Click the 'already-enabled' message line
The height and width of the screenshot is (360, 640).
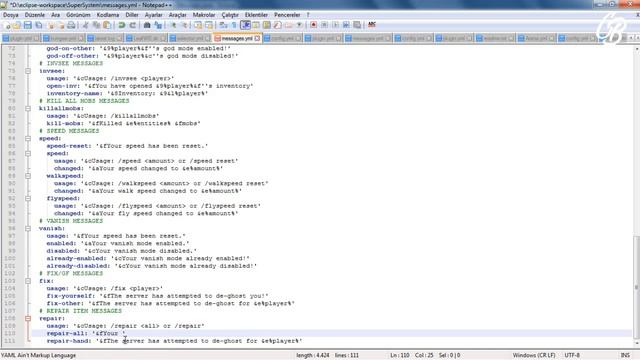point(148,259)
